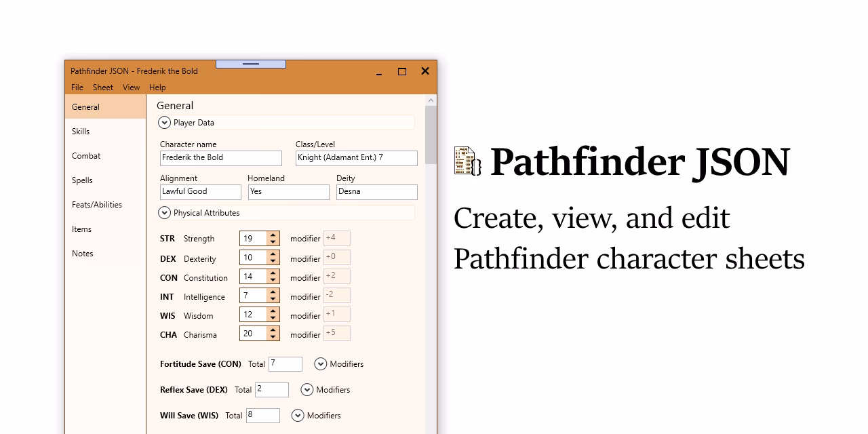
Task: Open the File menu
Action: pyautogui.click(x=77, y=87)
